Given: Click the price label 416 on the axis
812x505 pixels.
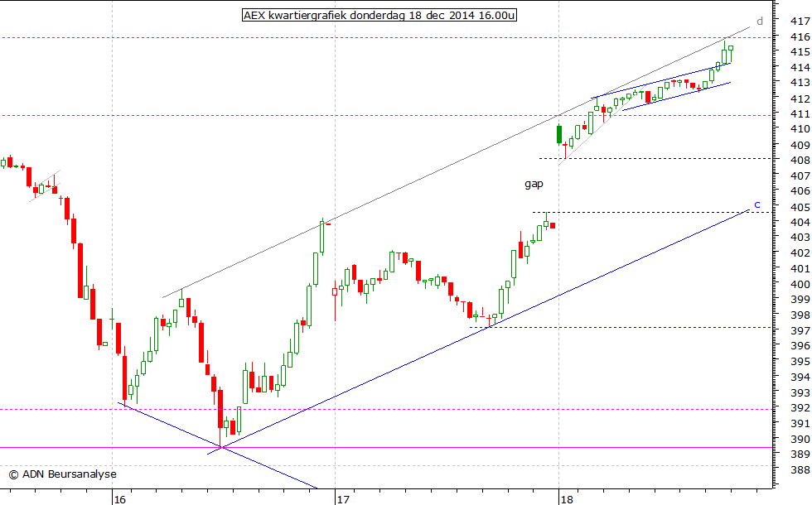Looking at the screenshot, I should click(x=800, y=36).
